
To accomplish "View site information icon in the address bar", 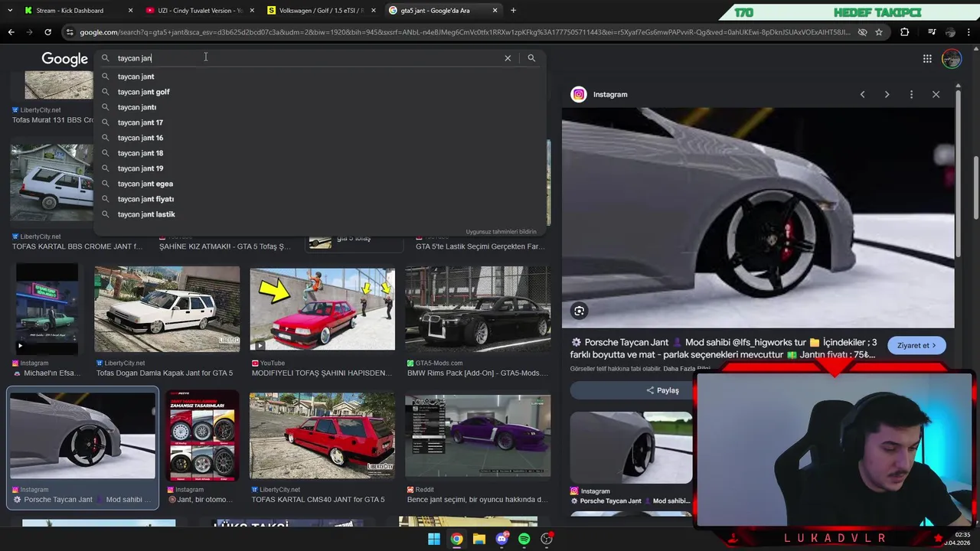I will [70, 32].
